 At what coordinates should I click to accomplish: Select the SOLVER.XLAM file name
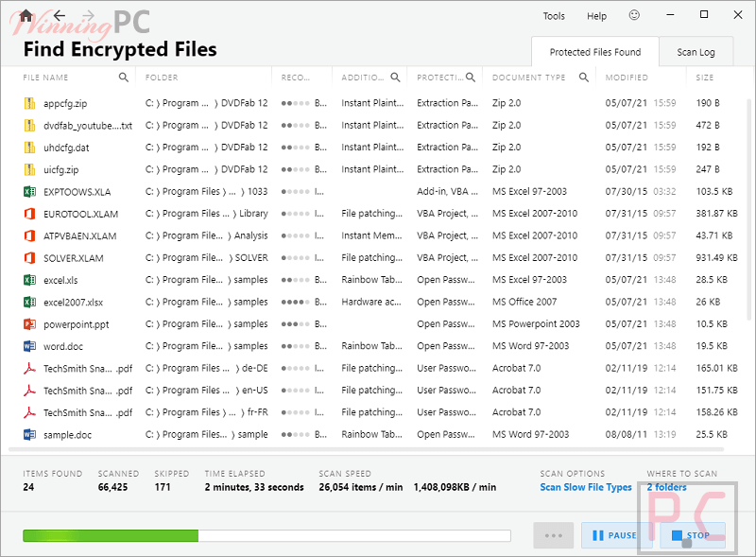click(x=74, y=258)
